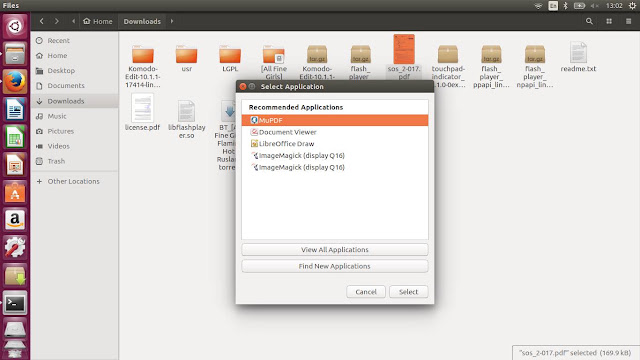Click Downloads in the path bar

[x=142, y=21]
